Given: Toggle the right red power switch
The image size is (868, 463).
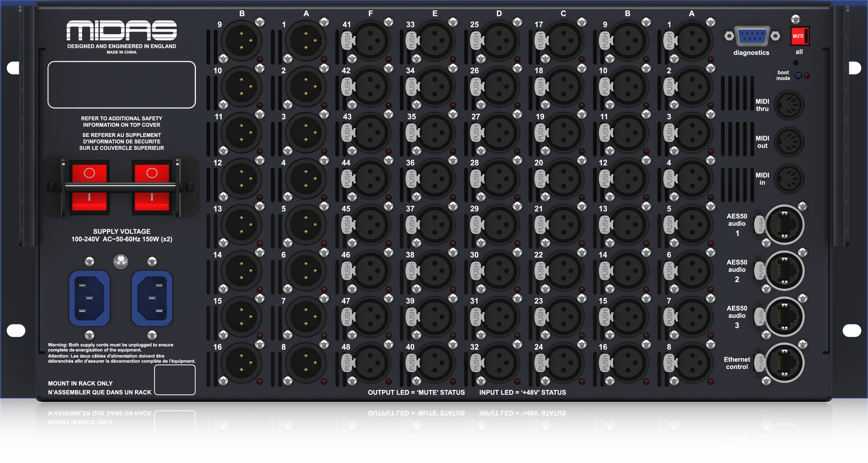Looking at the screenshot, I should [152, 187].
